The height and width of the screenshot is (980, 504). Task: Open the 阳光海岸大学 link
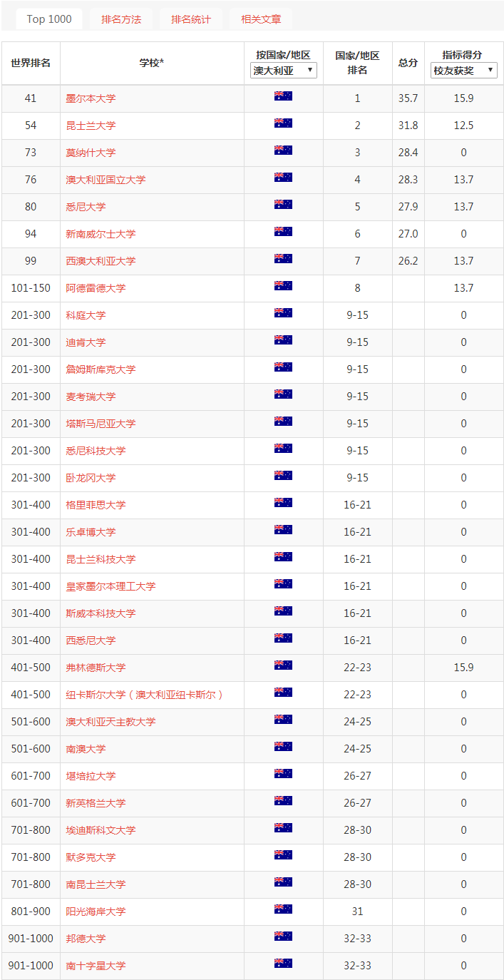pos(96,912)
